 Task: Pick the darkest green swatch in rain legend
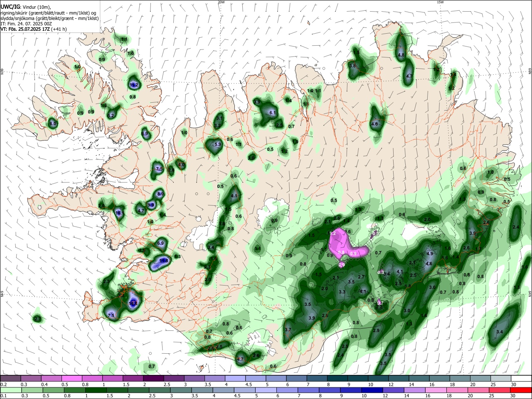(x=95, y=390)
